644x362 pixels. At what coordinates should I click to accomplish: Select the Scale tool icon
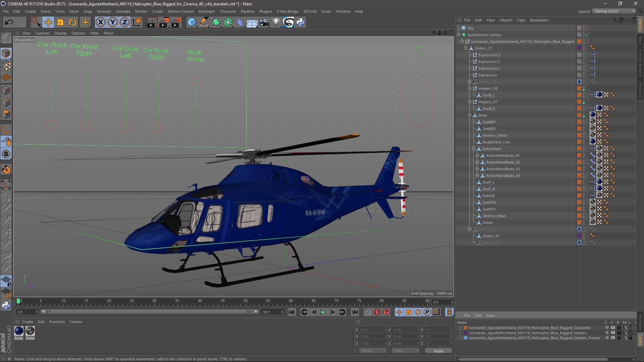coord(61,22)
